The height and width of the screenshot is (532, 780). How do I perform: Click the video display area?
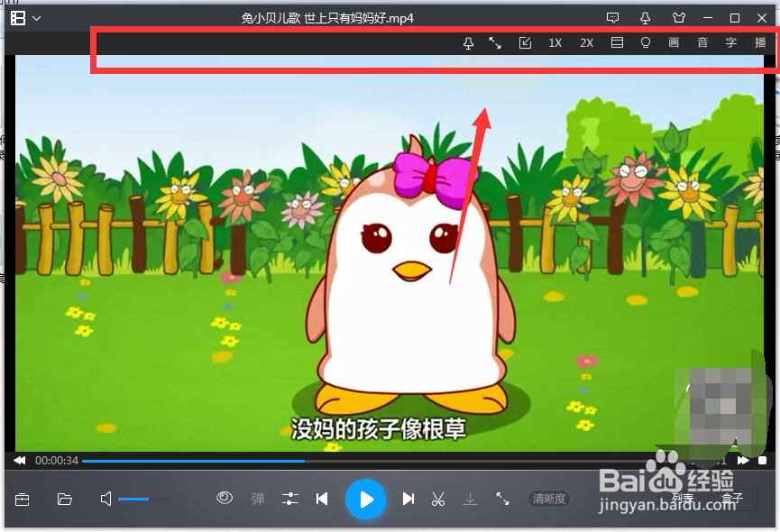(390, 253)
